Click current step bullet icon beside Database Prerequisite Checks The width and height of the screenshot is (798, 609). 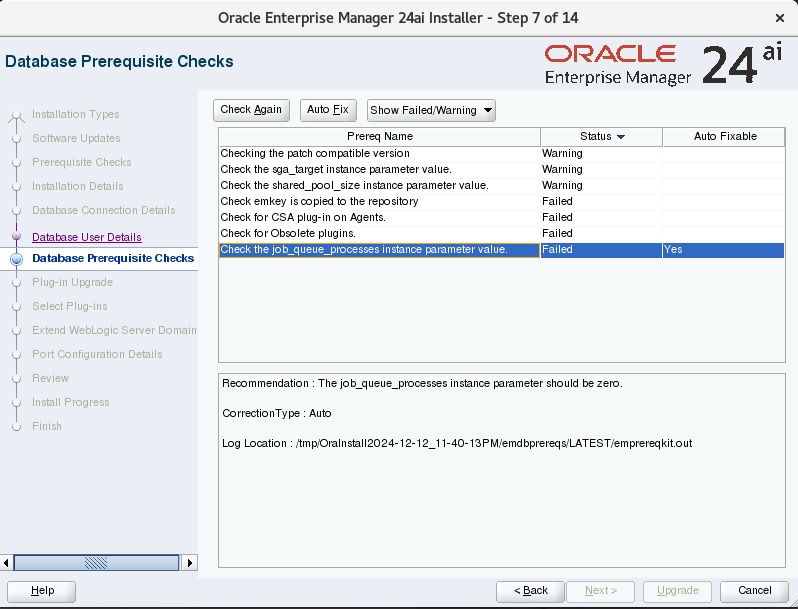pyautogui.click(x=16, y=259)
